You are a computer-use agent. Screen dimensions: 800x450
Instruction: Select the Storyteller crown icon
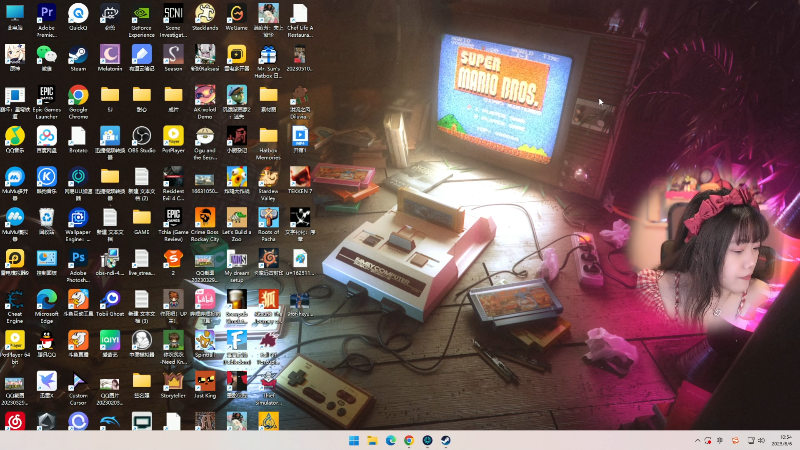click(x=173, y=385)
